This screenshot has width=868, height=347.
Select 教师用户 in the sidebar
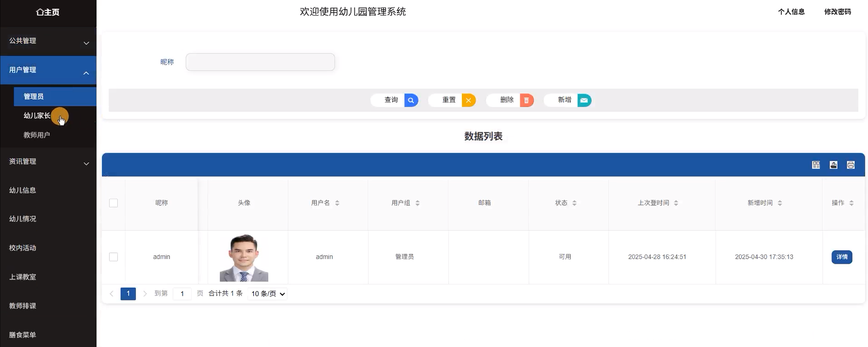[37, 135]
